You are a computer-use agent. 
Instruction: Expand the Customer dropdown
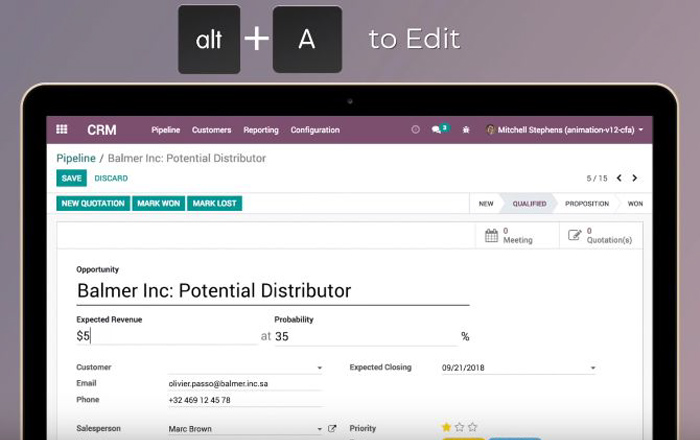[x=320, y=368]
